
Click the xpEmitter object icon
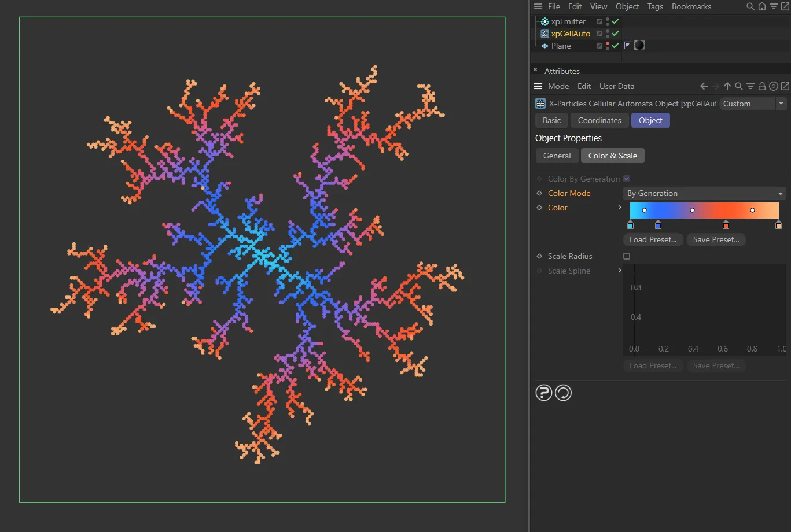[x=544, y=21]
